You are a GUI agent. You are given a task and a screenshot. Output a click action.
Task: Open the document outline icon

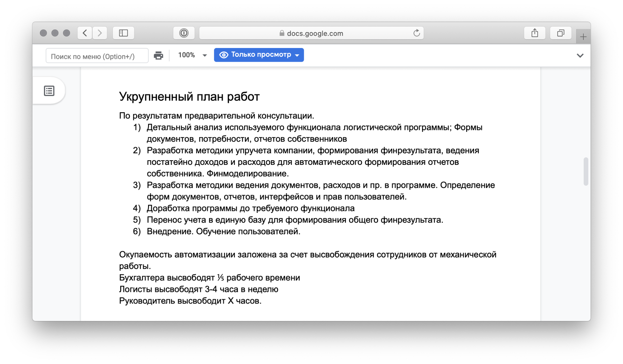49,91
